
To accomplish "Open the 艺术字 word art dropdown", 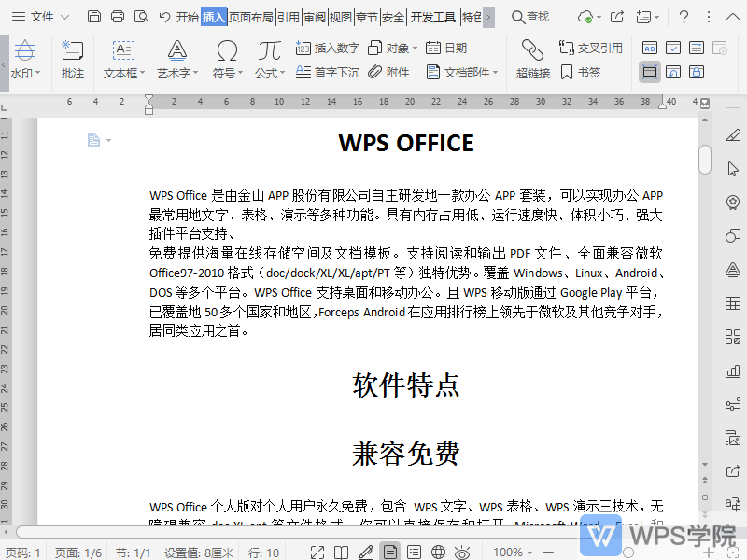I will [x=177, y=60].
